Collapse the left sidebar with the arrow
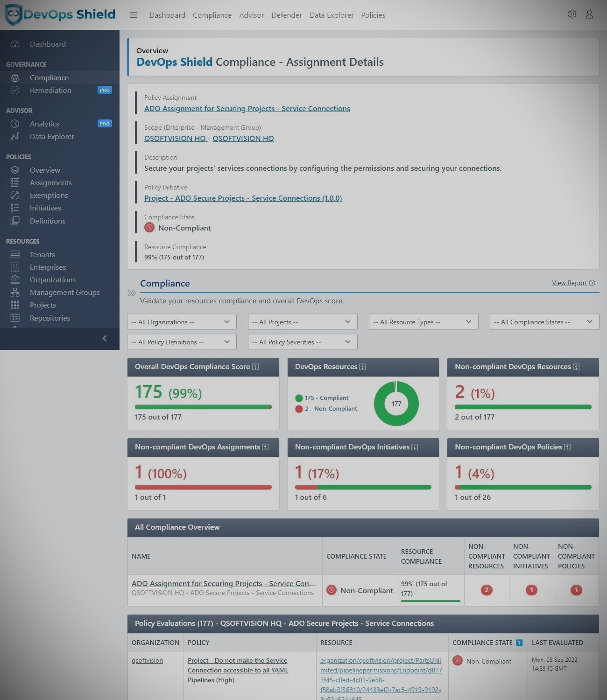 pos(105,338)
